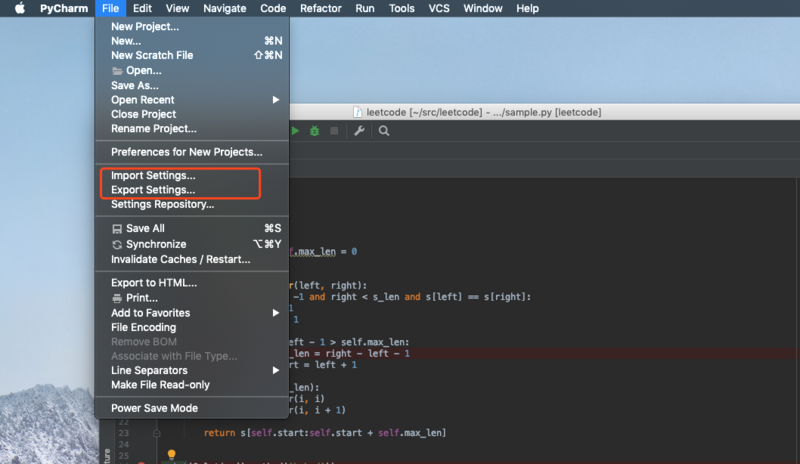Open the PyCharm application menu
The height and width of the screenshot is (464, 800).
tap(64, 8)
